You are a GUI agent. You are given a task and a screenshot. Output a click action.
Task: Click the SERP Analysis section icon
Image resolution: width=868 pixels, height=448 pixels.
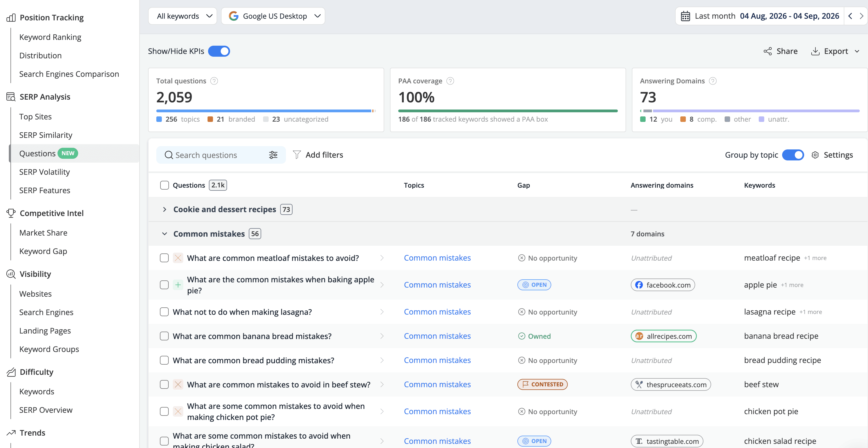11,97
